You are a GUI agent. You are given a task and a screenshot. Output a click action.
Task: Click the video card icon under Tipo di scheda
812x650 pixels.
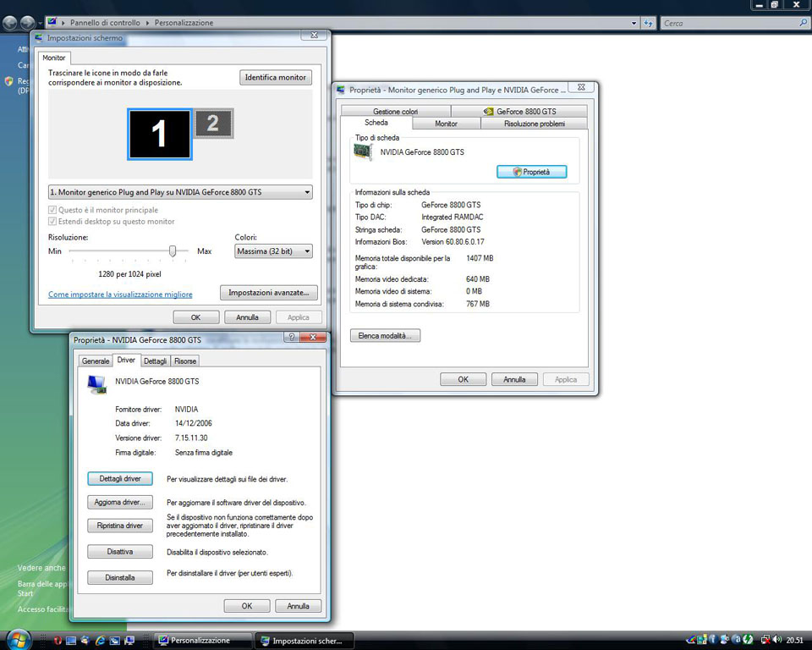point(363,151)
